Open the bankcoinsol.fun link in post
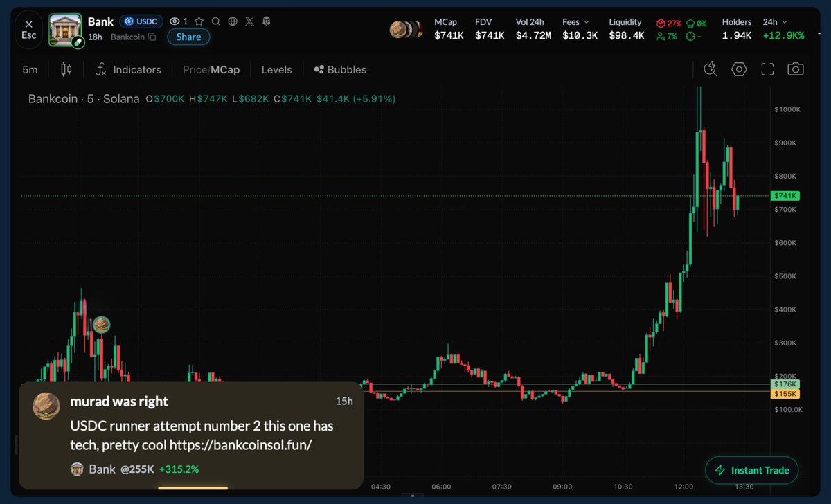The width and height of the screenshot is (831, 504). tap(241, 444)
